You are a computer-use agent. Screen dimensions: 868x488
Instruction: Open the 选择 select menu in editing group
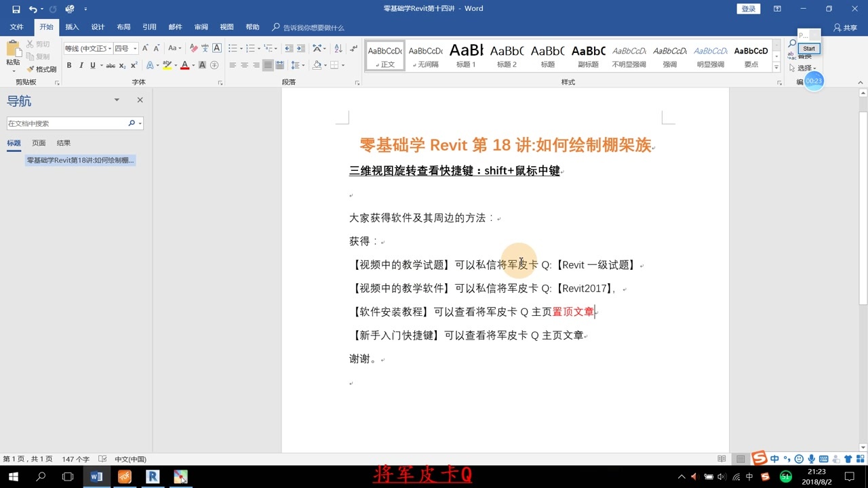pos(804,68)
